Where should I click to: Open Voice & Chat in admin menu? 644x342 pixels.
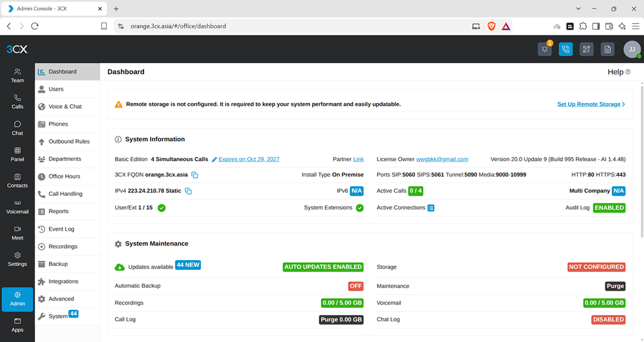68,106
